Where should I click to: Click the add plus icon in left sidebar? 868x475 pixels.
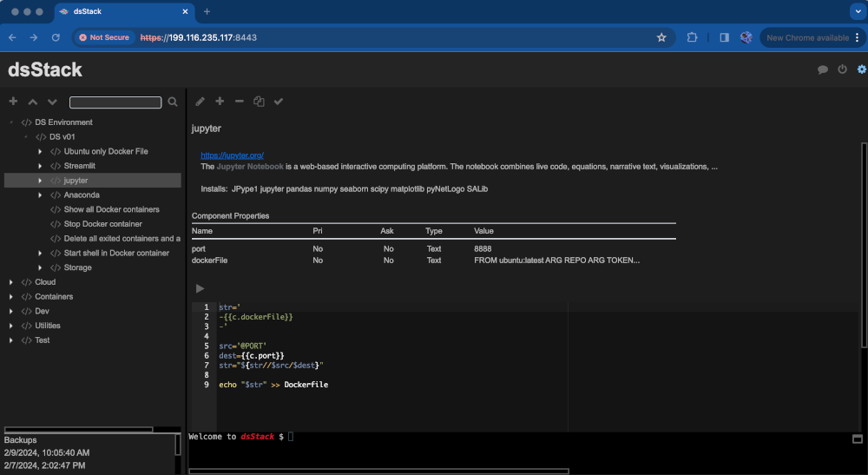pyautogui.click(x=13, y=102)
